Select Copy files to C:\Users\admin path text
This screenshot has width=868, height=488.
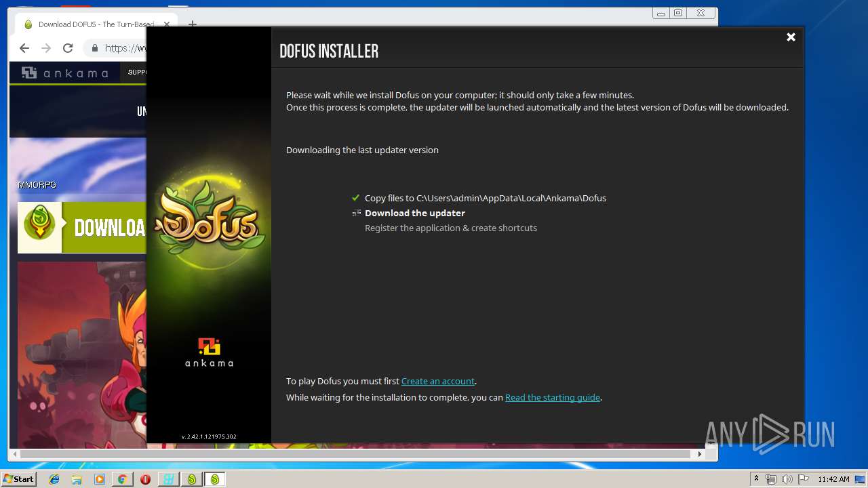pyautogui.click(x=486, y=198)
